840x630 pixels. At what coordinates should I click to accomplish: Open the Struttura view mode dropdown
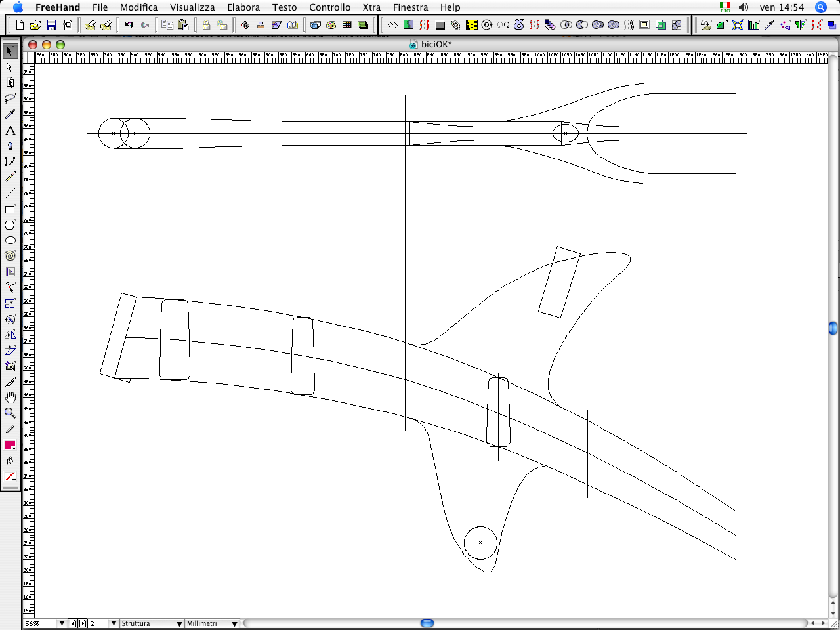[x=152, y=623]
